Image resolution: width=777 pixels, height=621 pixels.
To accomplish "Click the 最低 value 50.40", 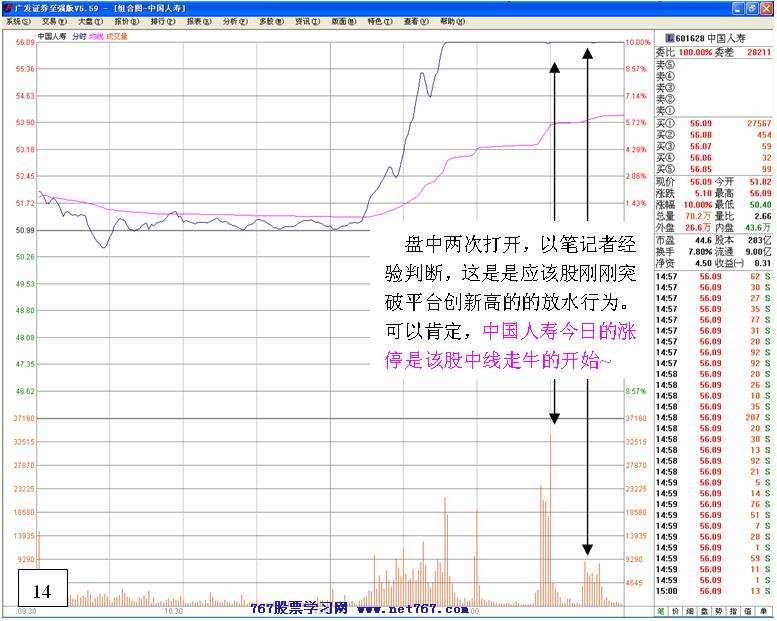I will [761, 205].
